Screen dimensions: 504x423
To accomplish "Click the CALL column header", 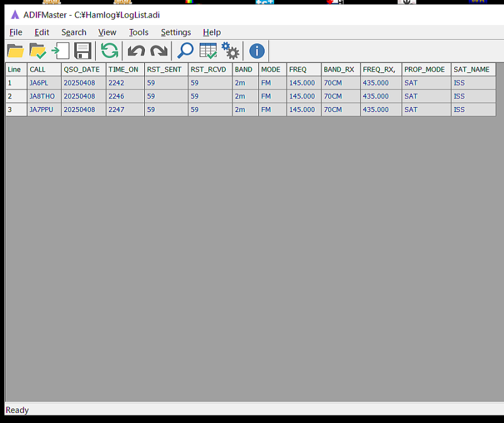I will (44, 69).
